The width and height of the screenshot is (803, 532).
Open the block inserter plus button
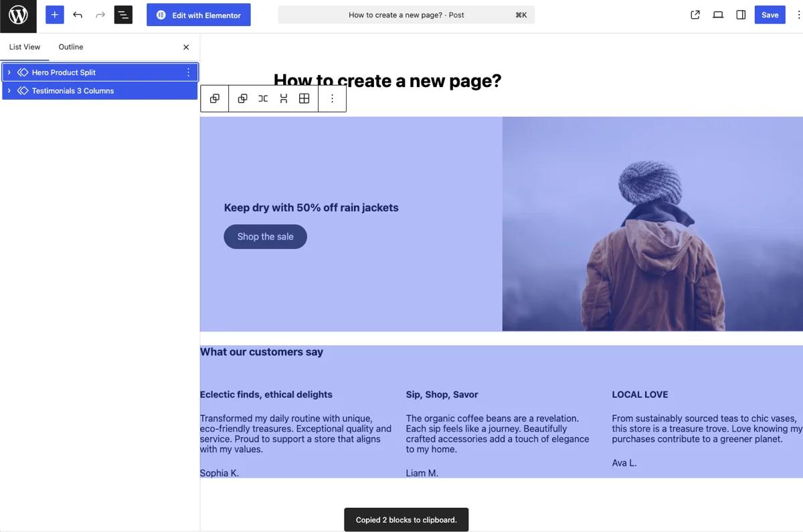click(55, 15)
